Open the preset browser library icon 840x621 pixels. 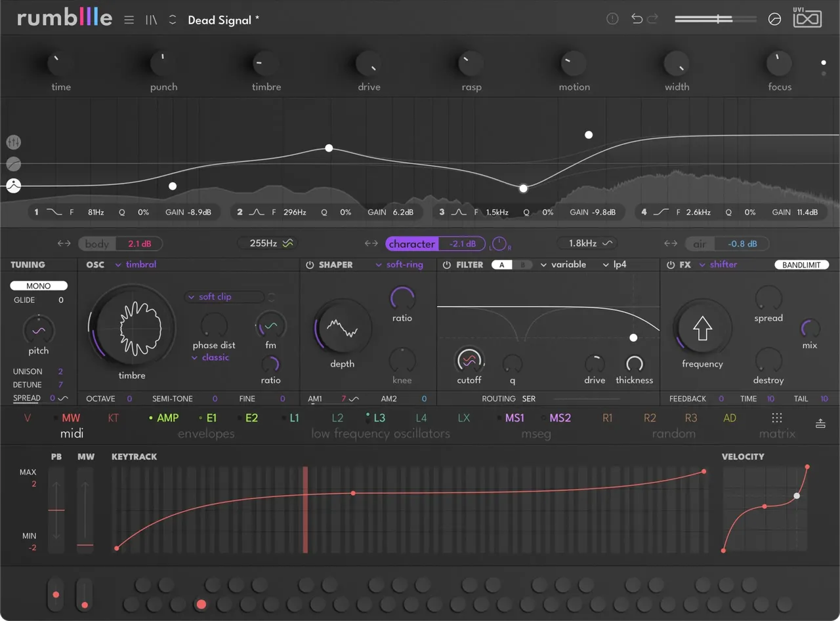(152, 20)
